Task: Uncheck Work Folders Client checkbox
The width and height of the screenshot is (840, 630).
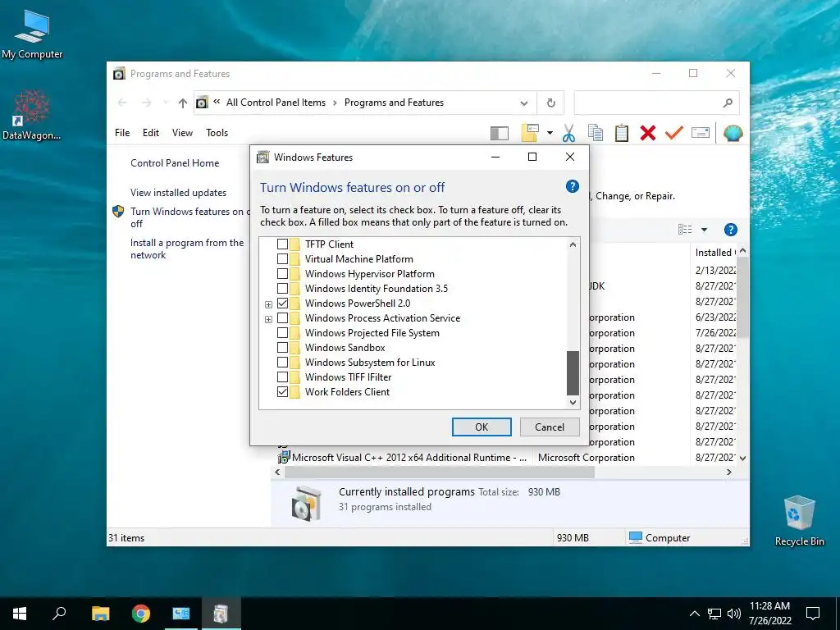Action: coord(282,391)
